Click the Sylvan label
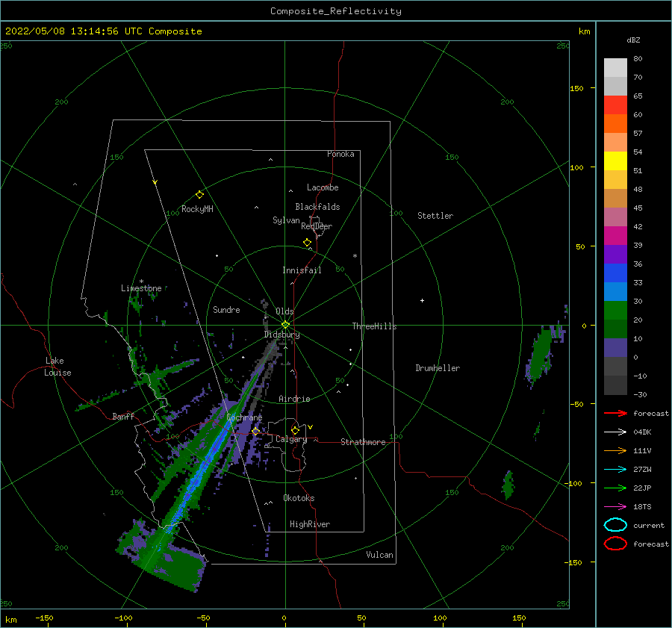672x628 pixels. (286, 220)
